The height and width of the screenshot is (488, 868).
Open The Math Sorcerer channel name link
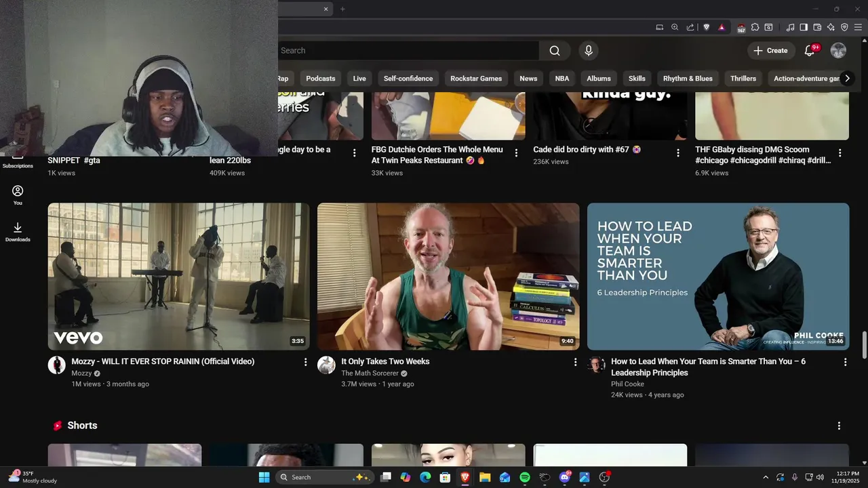[370, 373]
